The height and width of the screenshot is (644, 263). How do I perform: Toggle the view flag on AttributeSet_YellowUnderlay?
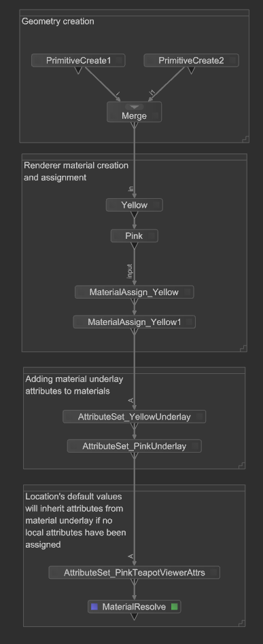200,417
